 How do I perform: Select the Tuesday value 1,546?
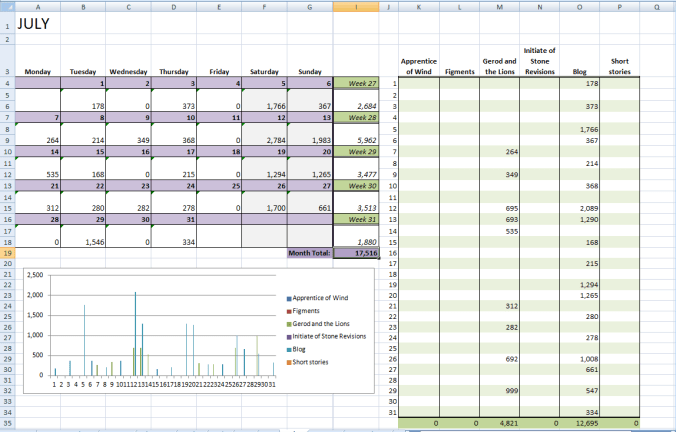click(x=83, y=242)
